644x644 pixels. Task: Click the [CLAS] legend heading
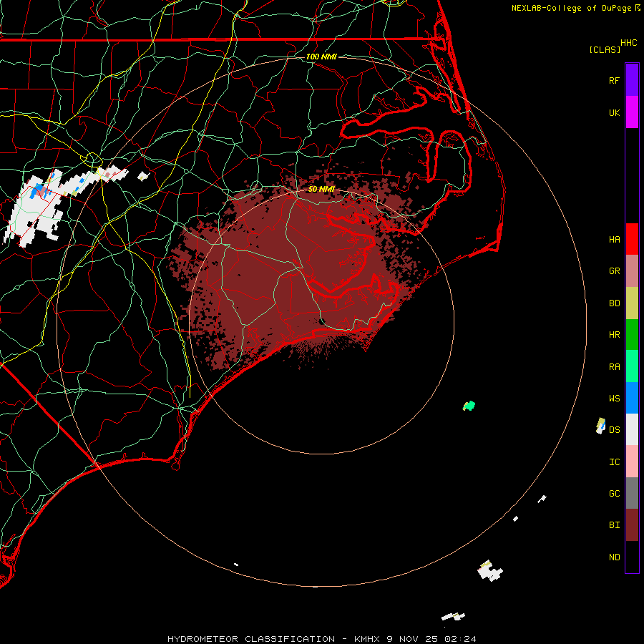605,49
